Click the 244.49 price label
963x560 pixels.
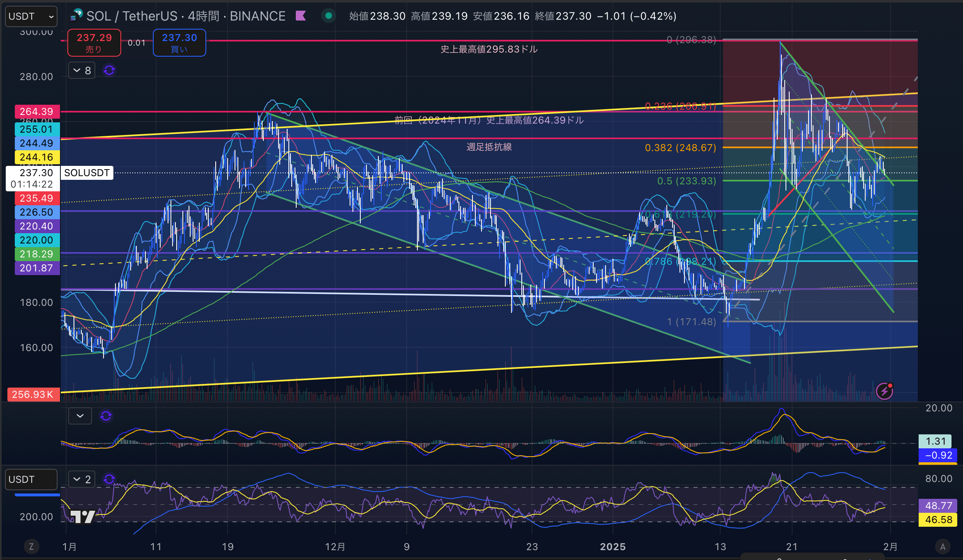(x=37, y=143)
